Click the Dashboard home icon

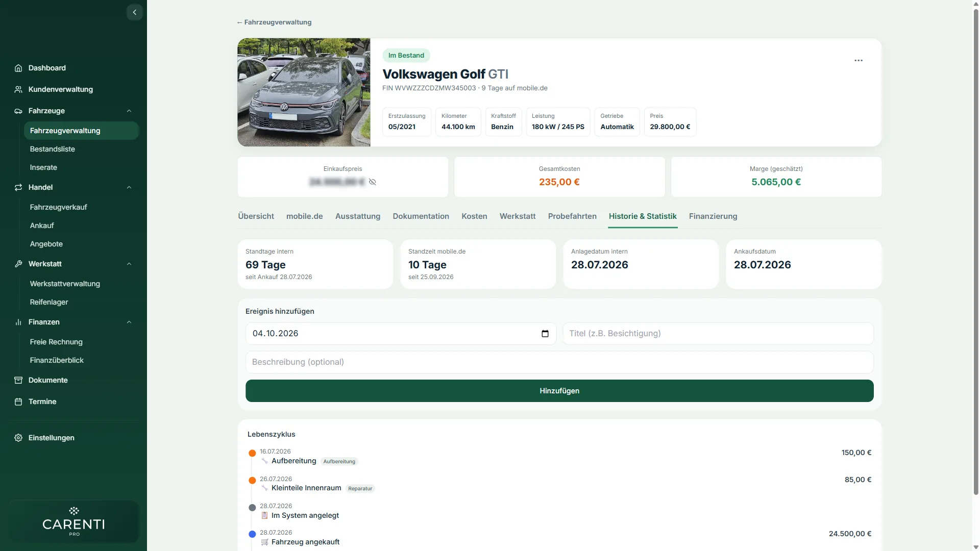point(18,68)
